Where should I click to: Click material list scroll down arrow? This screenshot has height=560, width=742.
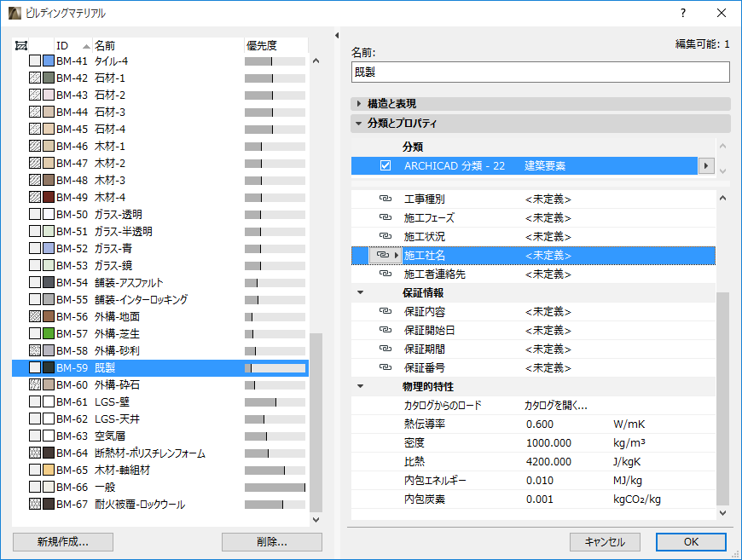(x=316, y=519)
